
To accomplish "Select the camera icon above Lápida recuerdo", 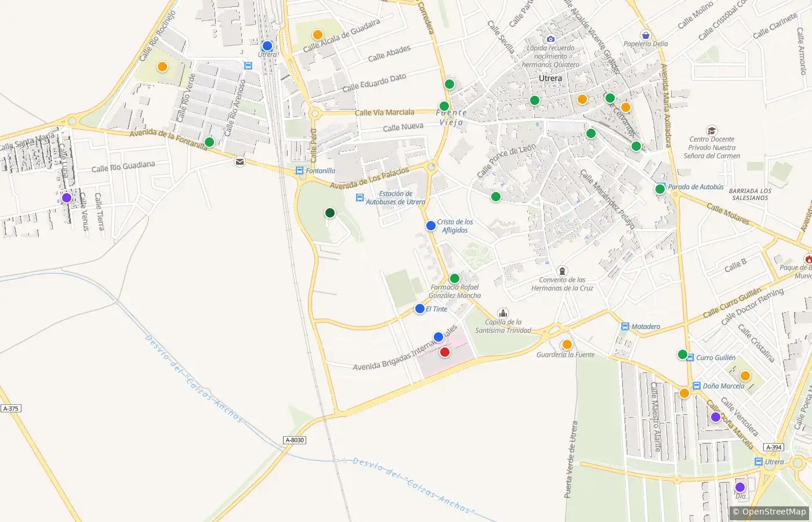I will tap(550, 39).
